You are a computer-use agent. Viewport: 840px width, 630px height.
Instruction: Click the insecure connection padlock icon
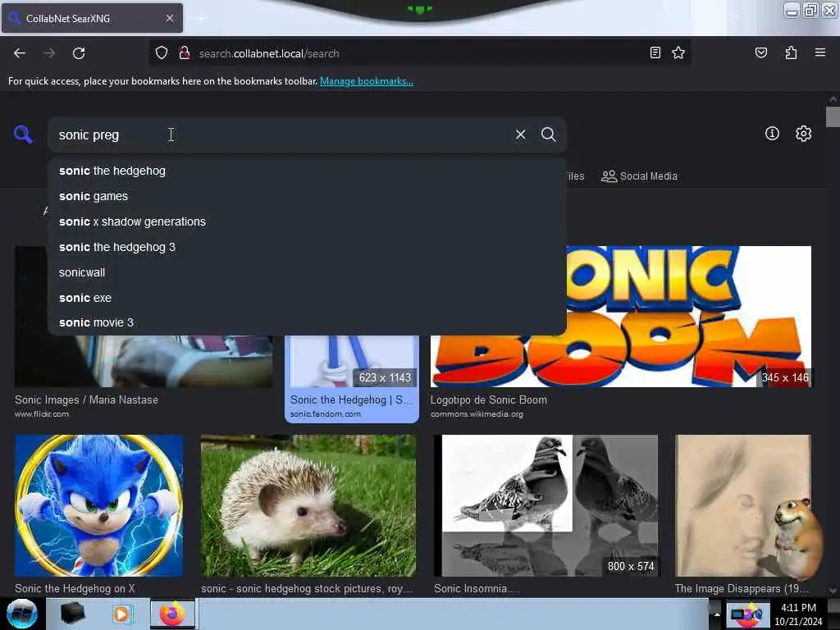pos(185,53)
